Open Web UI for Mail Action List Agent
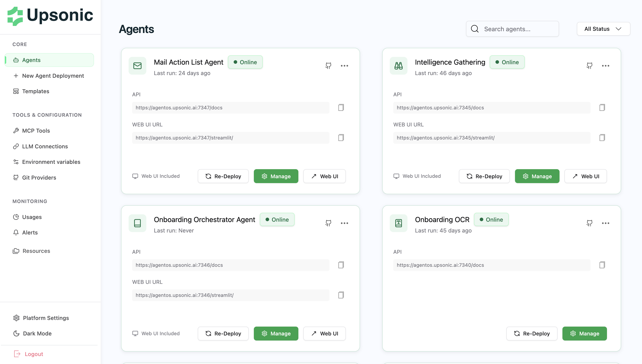Viewport: 642px width, 364px height. (324, 176)
